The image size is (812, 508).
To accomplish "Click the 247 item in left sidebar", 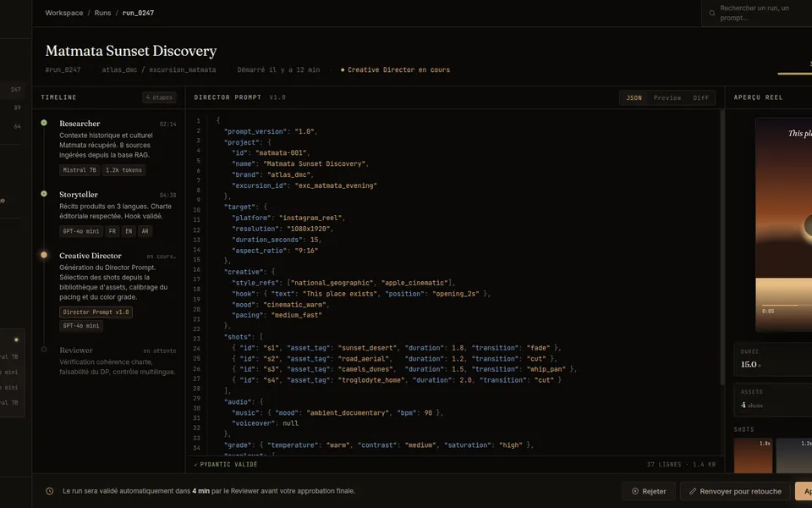I will click(x=15, y=90).
